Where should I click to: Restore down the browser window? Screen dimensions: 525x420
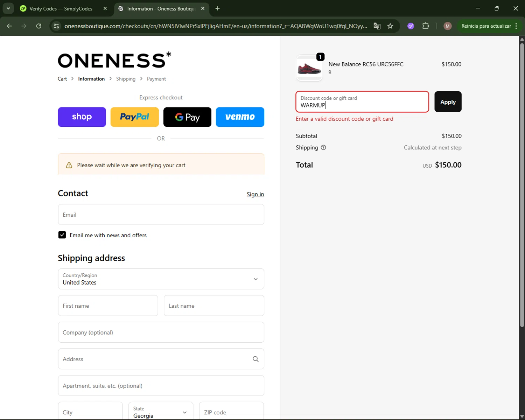pos(497,8)
